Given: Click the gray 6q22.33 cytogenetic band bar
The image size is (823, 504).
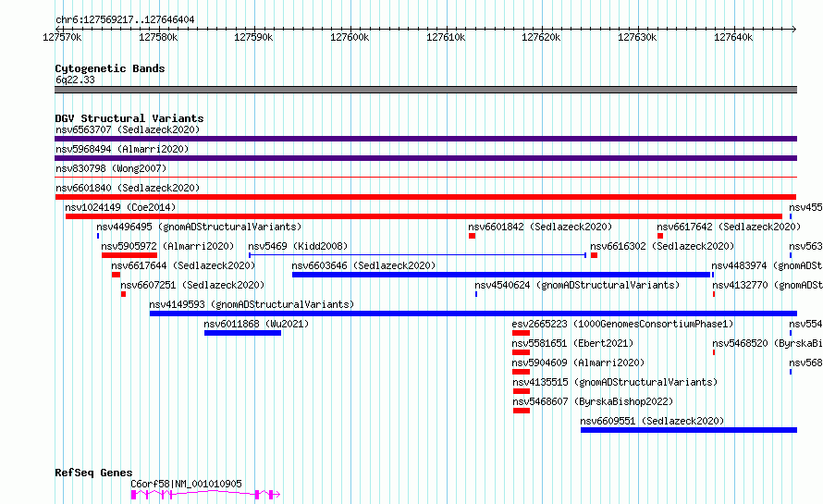Looking at the screenshot, I should tap(425, 90).
